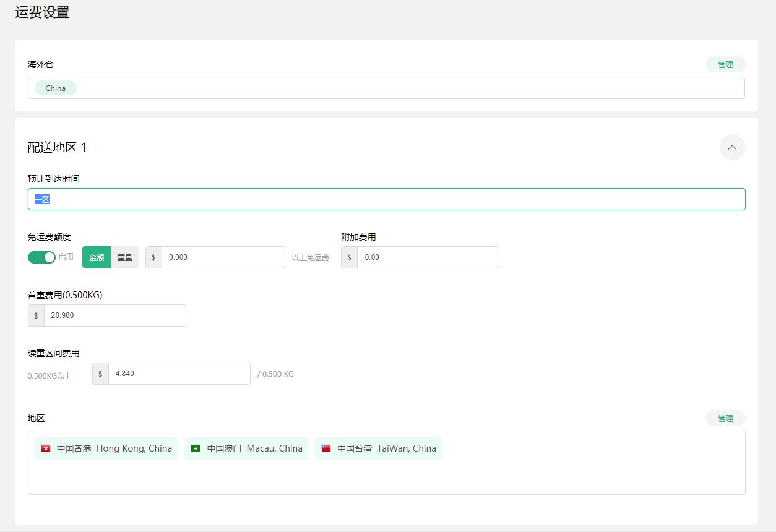Image resolution: width=776 pixels, height=532 pixels.
Task: Select the 金额 option
Action: pos(97,257)
